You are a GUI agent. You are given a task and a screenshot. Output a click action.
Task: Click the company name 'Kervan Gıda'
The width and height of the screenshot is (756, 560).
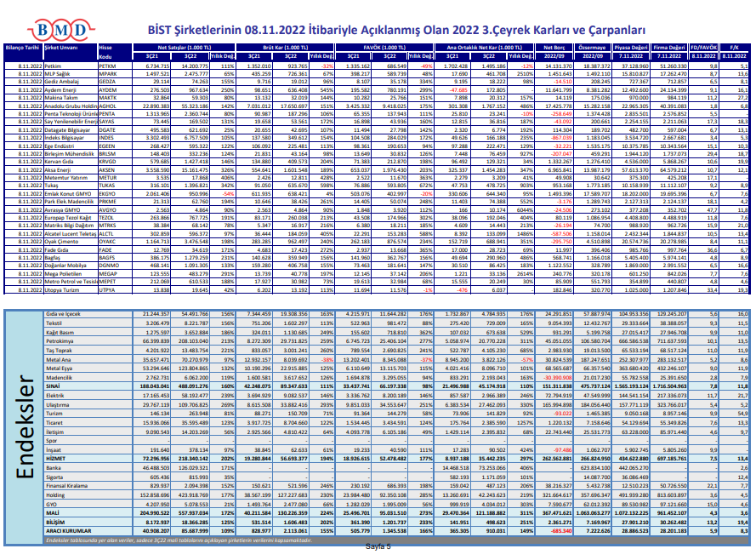[x=60, y=162]
